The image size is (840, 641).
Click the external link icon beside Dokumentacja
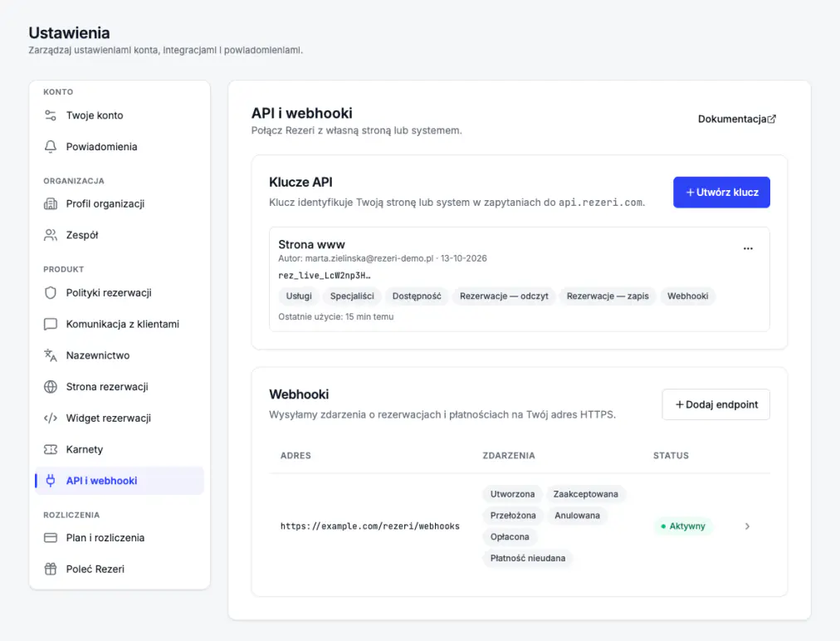point(771,119)
